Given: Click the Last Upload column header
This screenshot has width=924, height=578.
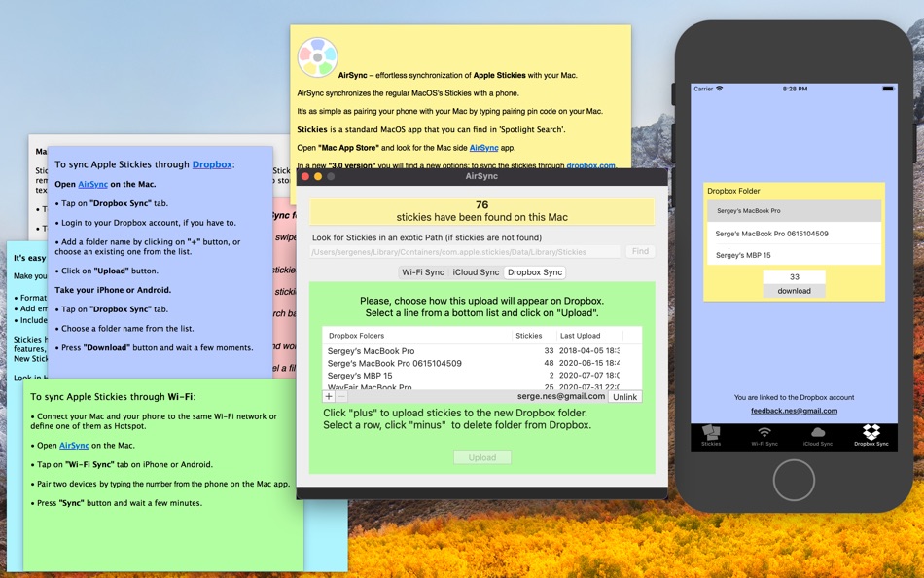Looking at the screenshot, I should coord(588,336).
